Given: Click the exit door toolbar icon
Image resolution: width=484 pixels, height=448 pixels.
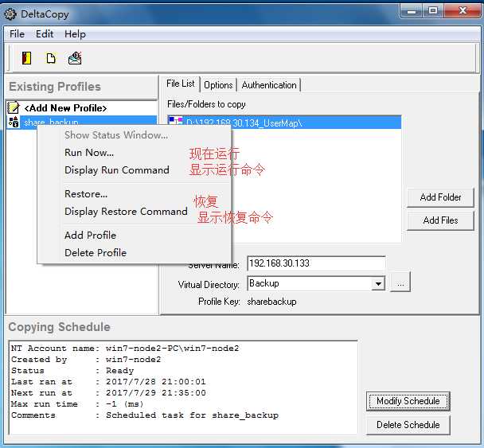Looking at the screenshot, I should coord(26,58).
